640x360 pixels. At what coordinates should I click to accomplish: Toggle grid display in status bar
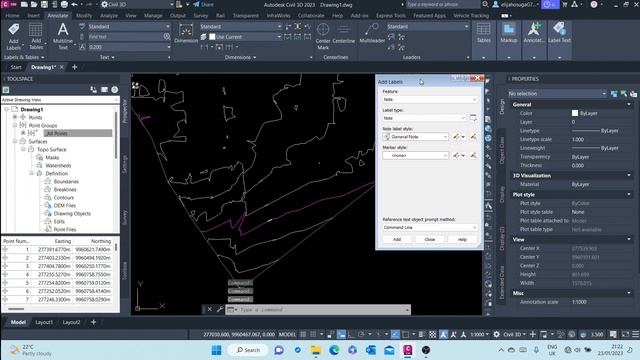(x=303, y=334)
